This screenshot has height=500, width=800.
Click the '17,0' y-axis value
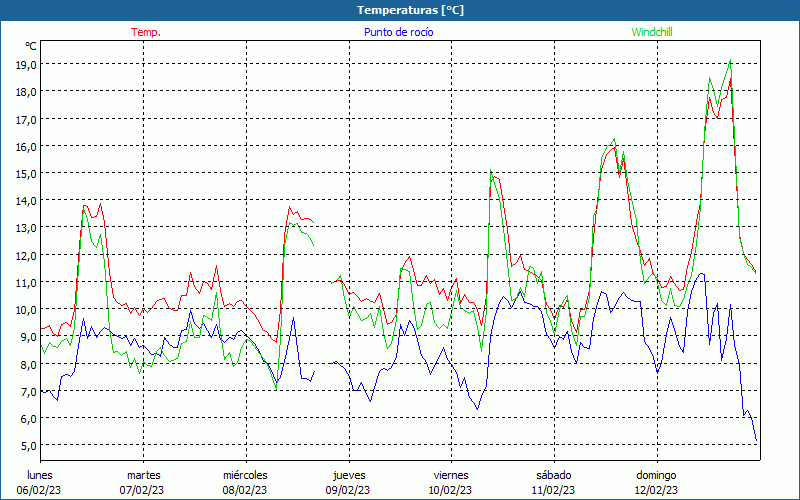(x=27, y=119)
